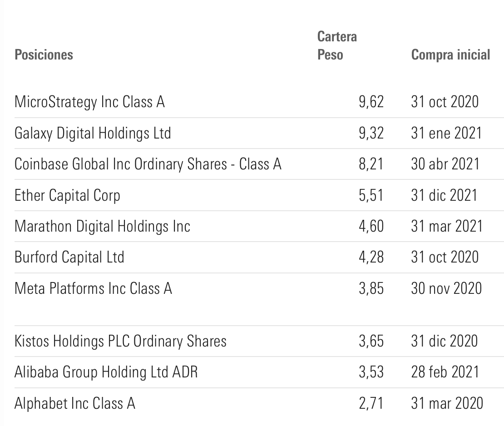Open the MicroStrategy Inc Class A position
504x426 pixels.
89,102
